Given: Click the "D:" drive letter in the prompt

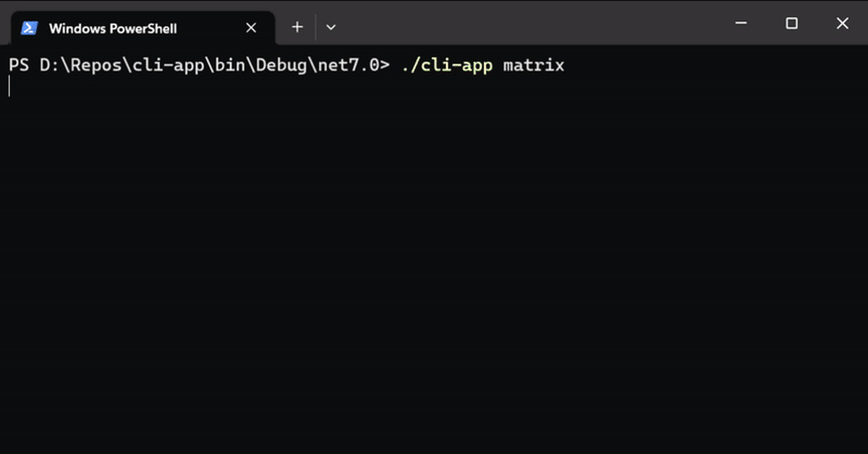Looking at the screenshot, I should (x=49, y=65).
